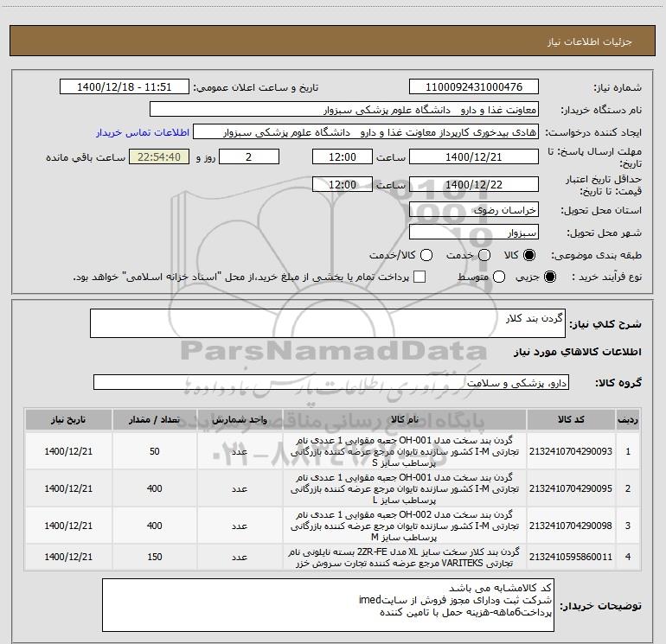Click the تاریخ نیاز column header
666x644 pixels.
click(x=68, y=420)
